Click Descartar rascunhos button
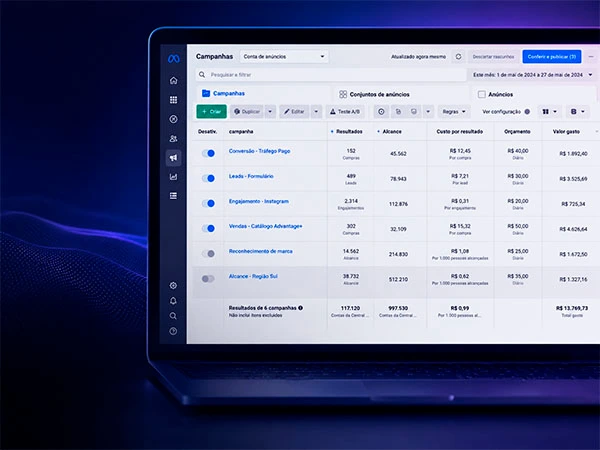The height and width of the screenshot is (450, 600). (493, 57)
